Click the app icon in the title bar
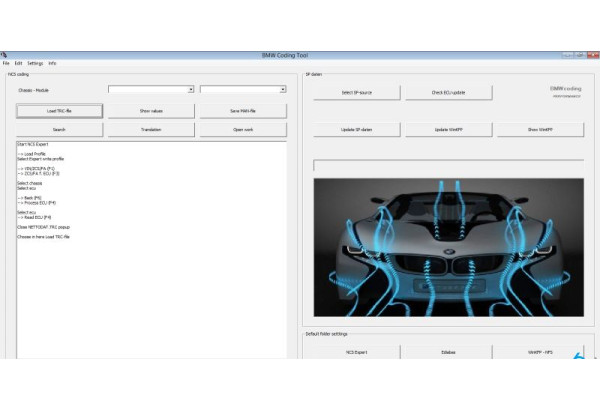This screenshot has width=600, height=411. pos(4,54)
